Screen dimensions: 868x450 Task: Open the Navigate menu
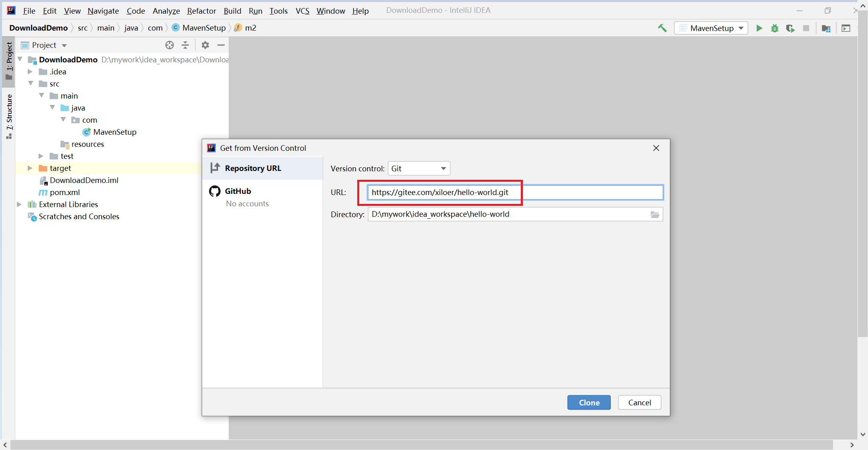(x=103, y=11)
